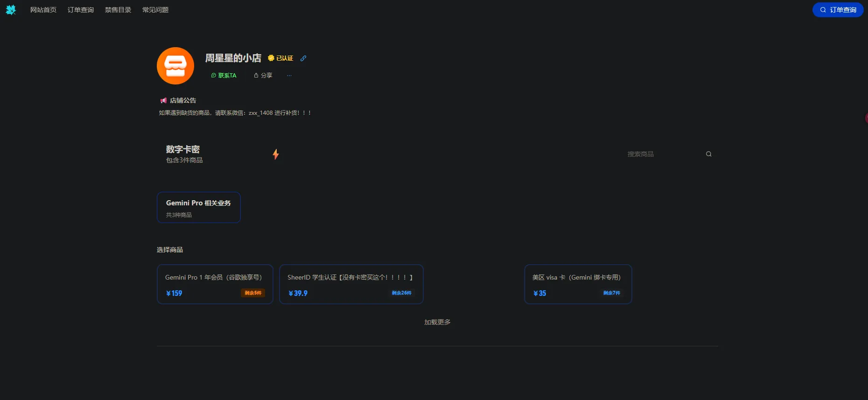Click the ¥159 price
868x400 pixels.
(x=174, y=293)
